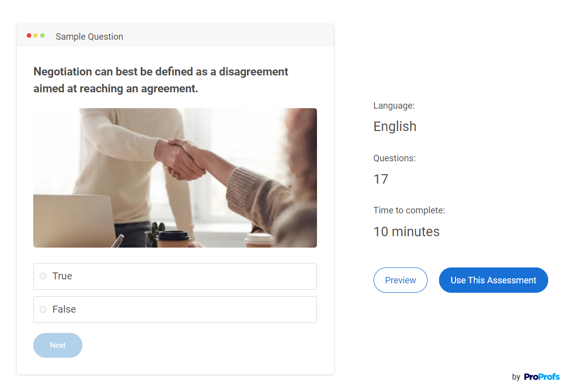Click the Sample Question title
570x392 pixels.
(89, 37)
